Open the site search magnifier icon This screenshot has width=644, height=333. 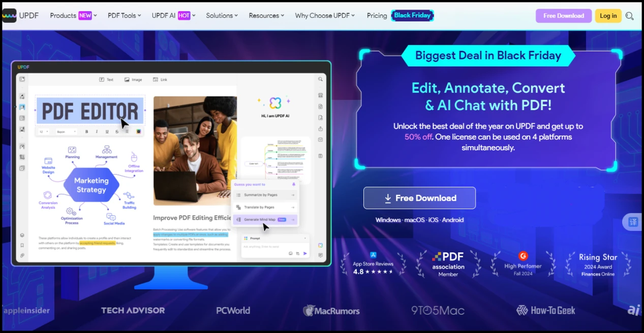[x=629, y=16]
